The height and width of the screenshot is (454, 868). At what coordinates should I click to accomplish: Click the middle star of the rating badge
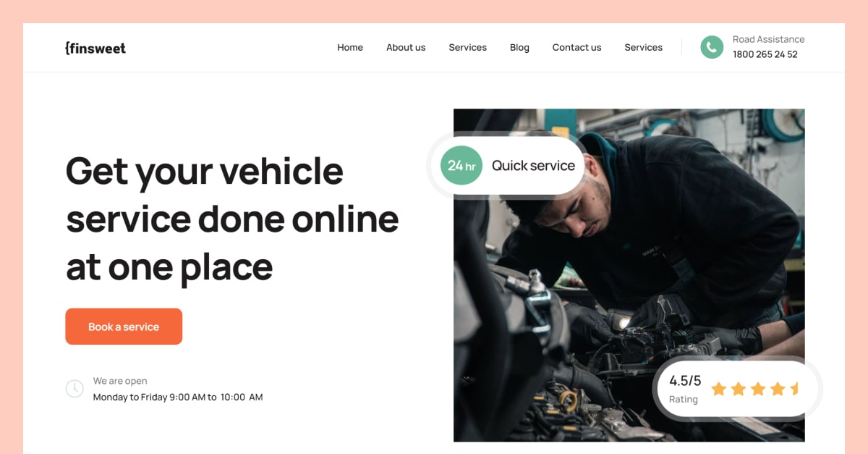(x=757, y=389)
